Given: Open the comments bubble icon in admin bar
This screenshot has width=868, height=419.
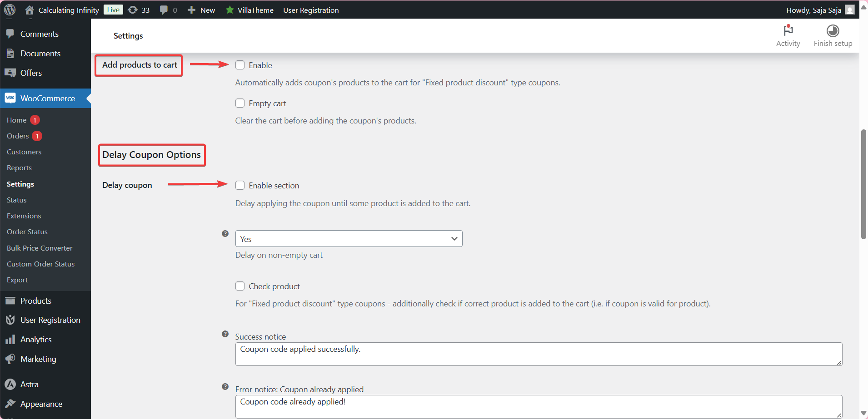Looking at the screenshot, I should click(x=164, y=10).
